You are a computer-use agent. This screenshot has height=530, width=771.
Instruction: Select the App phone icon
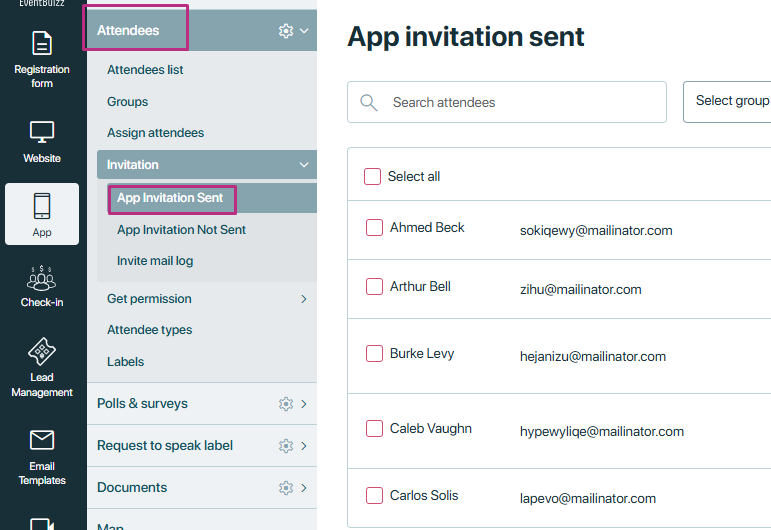click(42, 206)
